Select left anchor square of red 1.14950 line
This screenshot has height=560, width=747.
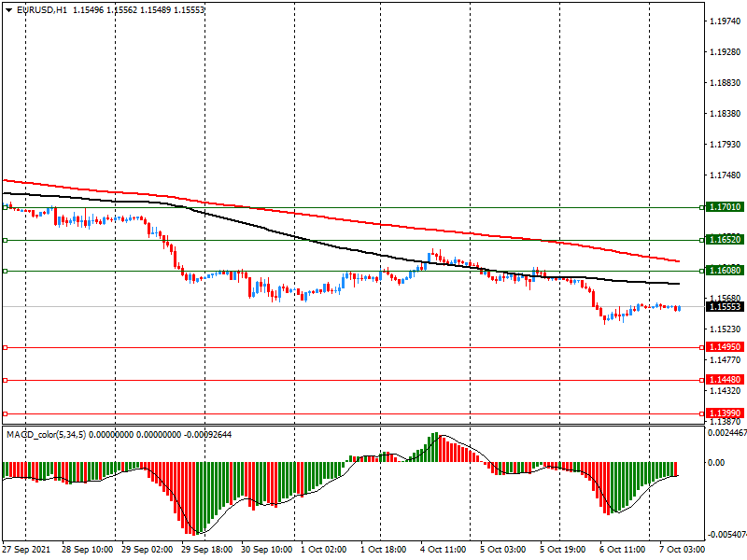(6, 347)
